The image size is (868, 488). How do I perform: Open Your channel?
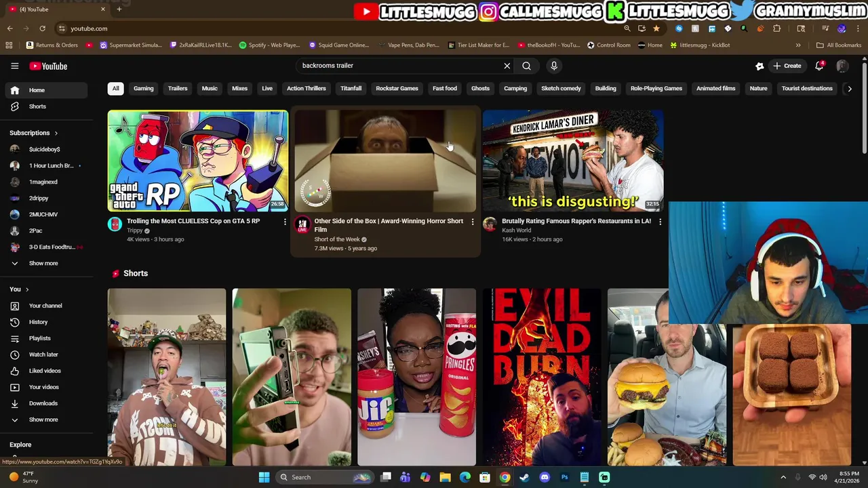point(44,306)
